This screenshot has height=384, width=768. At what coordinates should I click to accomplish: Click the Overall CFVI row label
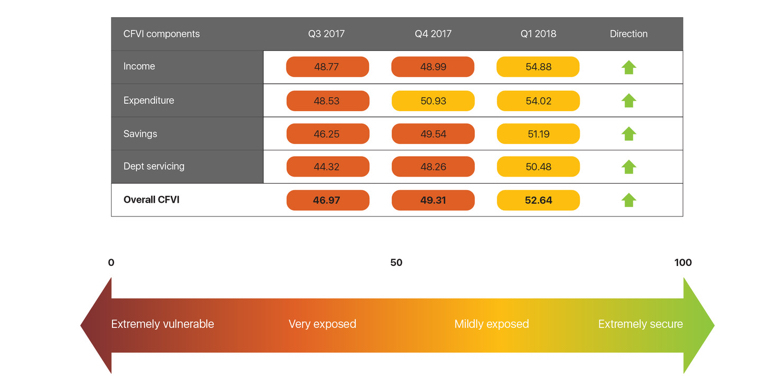(x=151, y=200)
